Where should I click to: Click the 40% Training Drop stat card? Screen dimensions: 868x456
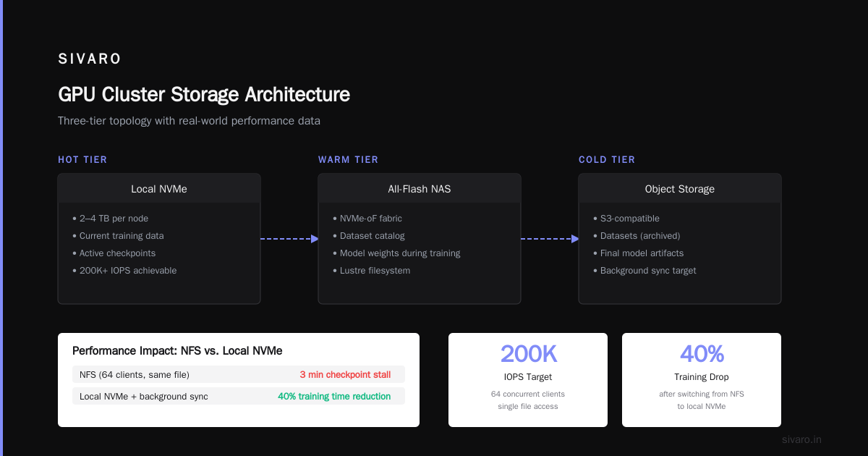(x=702, y=380)
